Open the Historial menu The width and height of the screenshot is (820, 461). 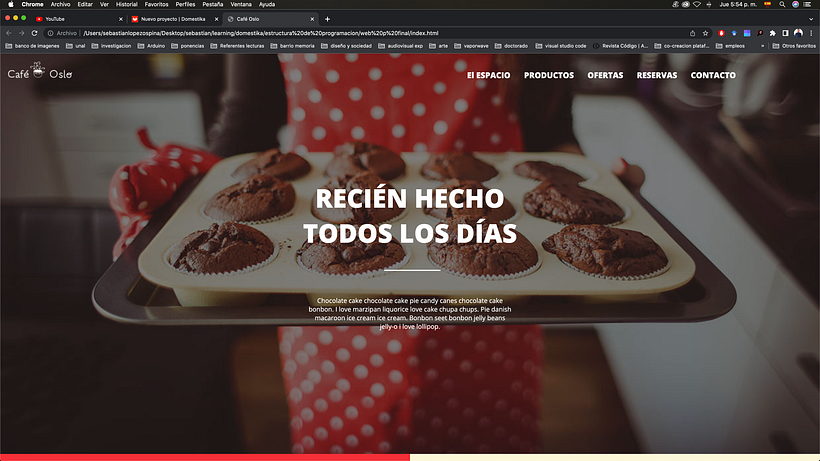127,4
